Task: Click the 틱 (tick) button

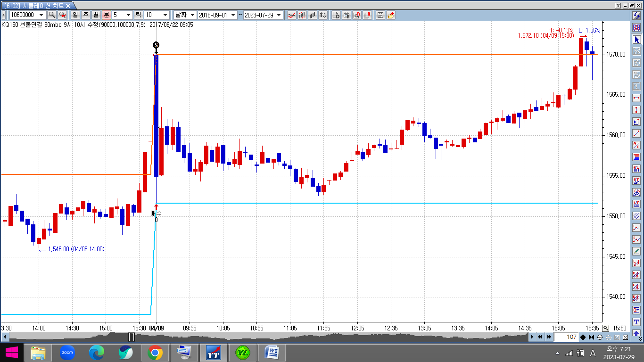Action: 138,15
